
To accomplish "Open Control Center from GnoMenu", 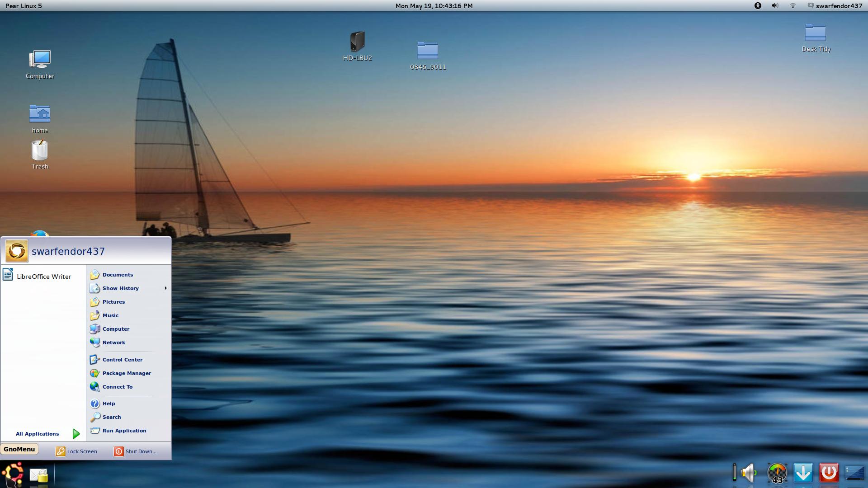I will 122,360.
